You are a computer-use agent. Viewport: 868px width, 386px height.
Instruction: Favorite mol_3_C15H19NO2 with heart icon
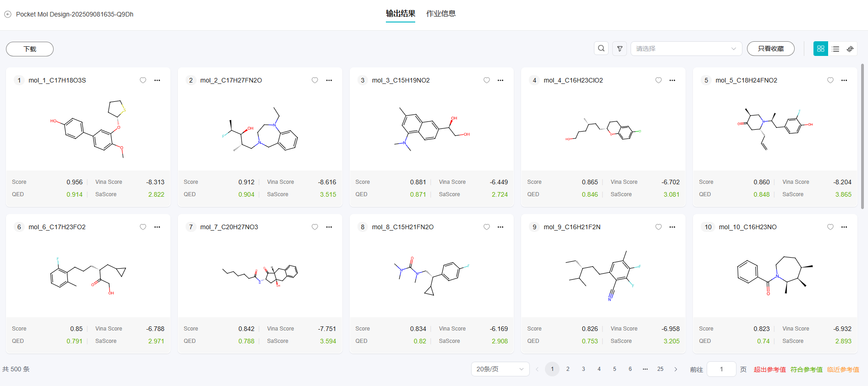487,80
